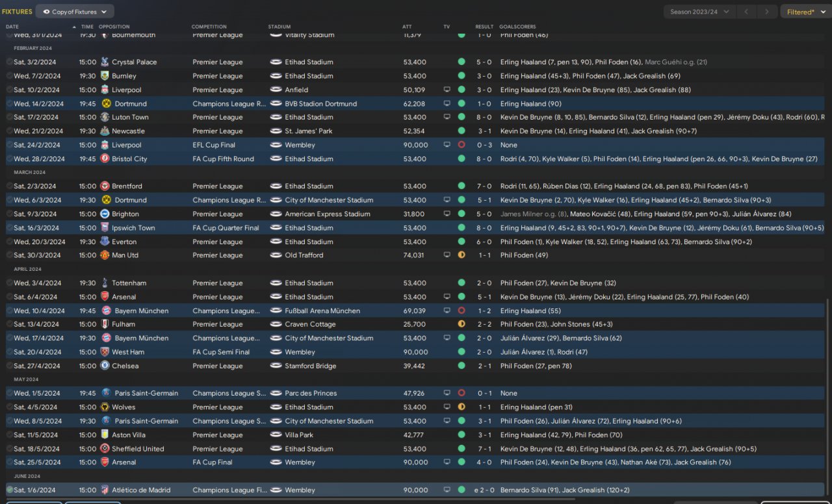Click the 8 - 0 result against Luton Town
The image size is (832, 504).
(x=484, y=118)
